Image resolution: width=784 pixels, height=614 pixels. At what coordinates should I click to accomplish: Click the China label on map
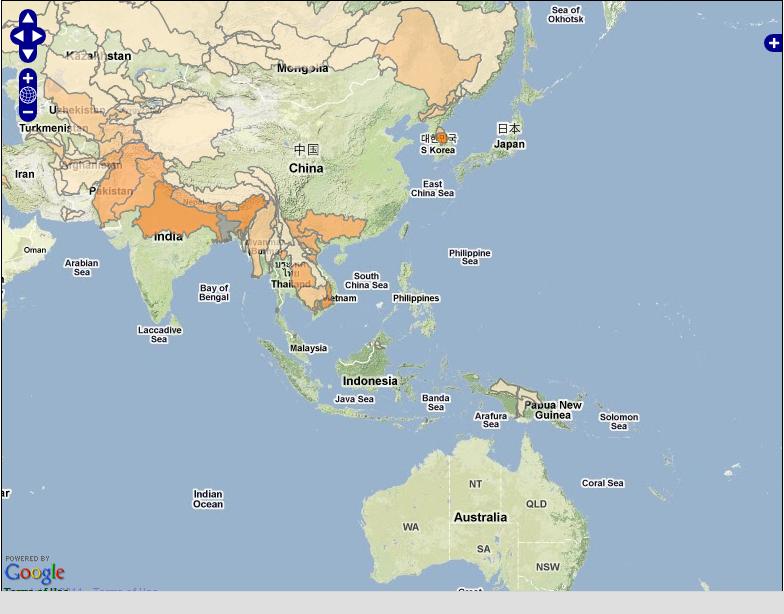pyautogui.click(x=306, y=168)
